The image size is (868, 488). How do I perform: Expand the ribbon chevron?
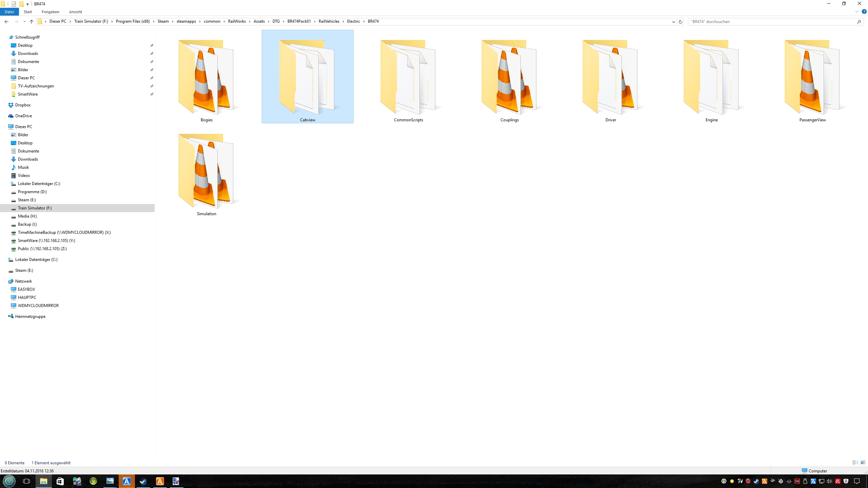point(856,12)
